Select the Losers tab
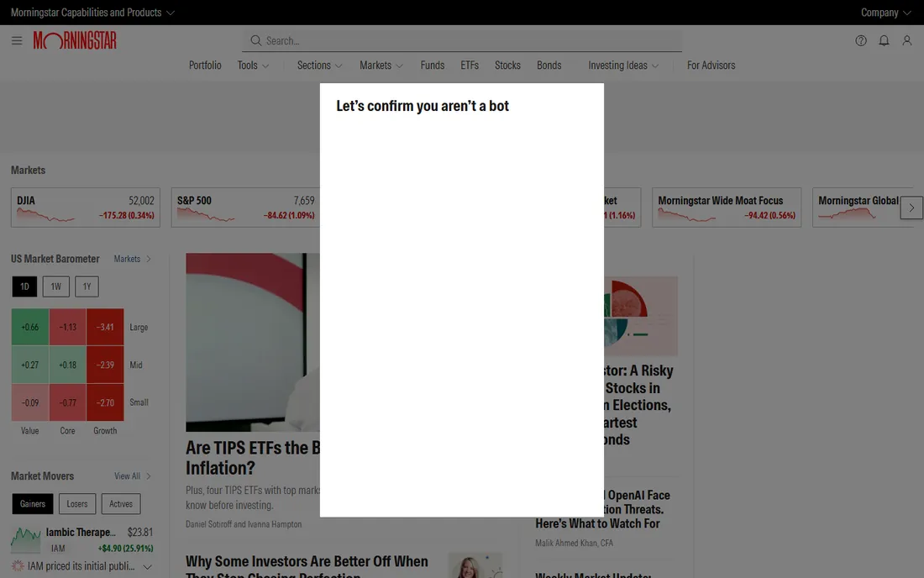Screen dimensions: 924x578 (76, 504)
